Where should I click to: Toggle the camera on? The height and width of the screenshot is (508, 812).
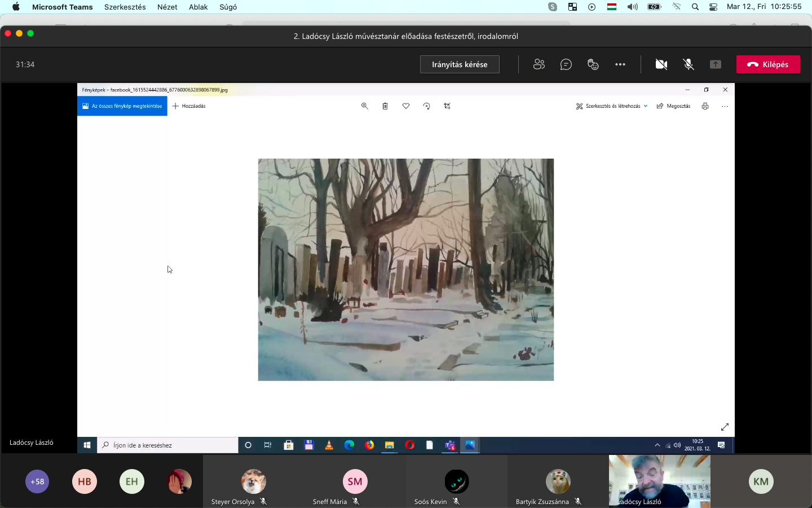661,64
